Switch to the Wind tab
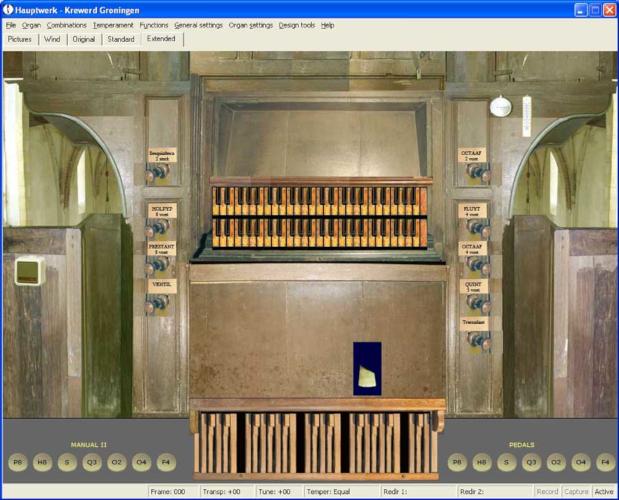The height and width of the screenshot is (500, 619). click(x=53, y=39)
